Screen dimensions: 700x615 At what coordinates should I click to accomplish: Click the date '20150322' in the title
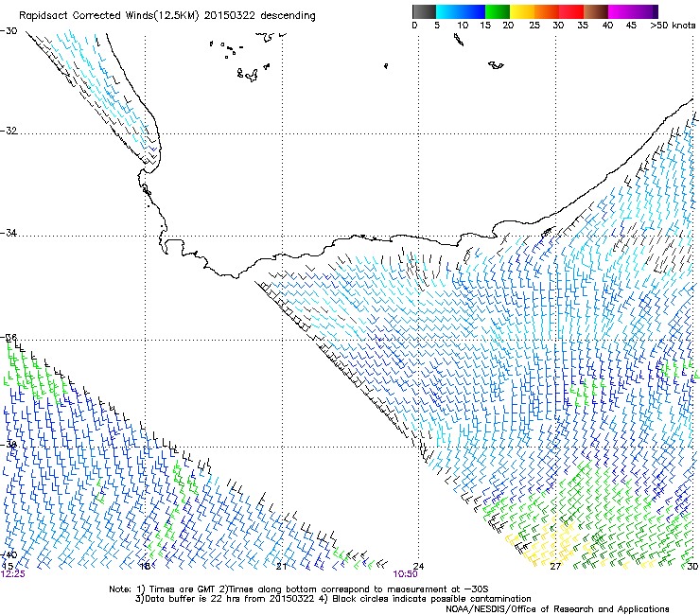(x=230, y=15)
